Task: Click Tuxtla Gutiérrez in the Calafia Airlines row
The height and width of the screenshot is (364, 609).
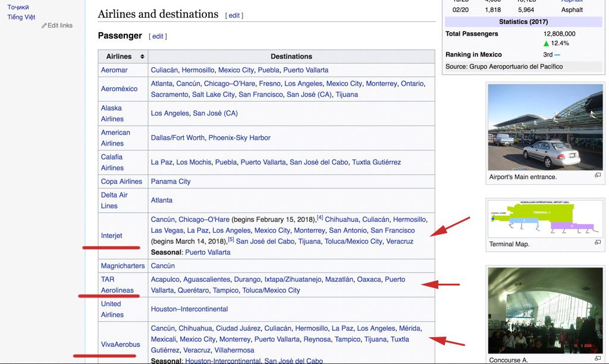Action: pyautogui.click(x=376, y=162)
